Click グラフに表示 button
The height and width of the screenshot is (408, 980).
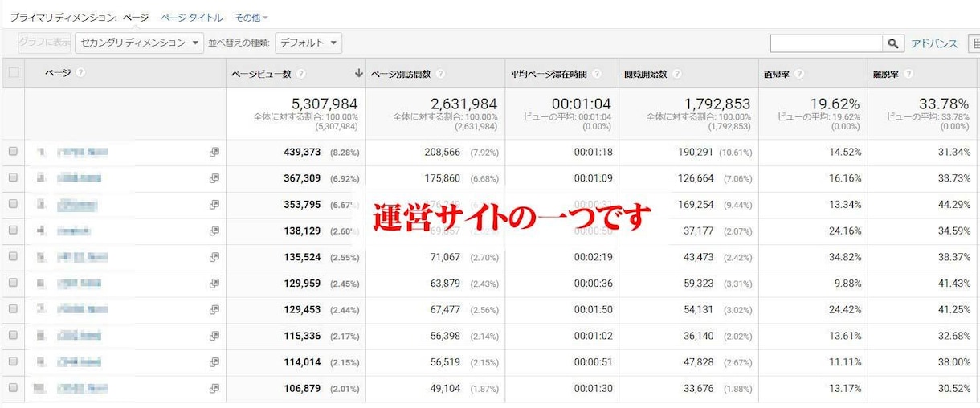click(45, 43)
